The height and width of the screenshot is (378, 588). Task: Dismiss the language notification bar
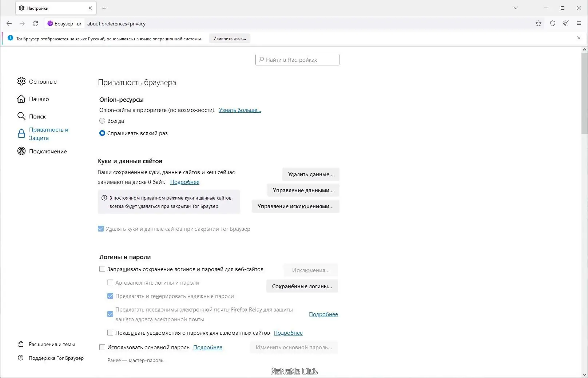pos(579,38)
